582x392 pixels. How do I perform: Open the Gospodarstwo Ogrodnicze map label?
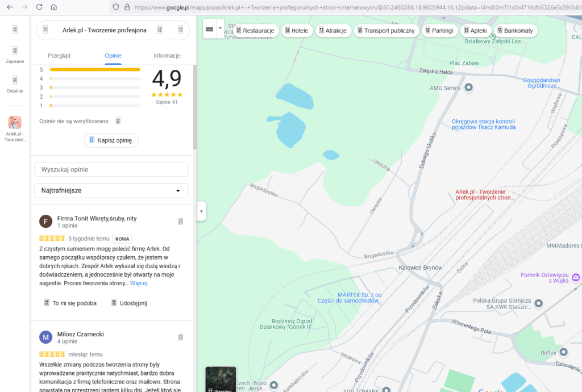click(x=542, y=83)
